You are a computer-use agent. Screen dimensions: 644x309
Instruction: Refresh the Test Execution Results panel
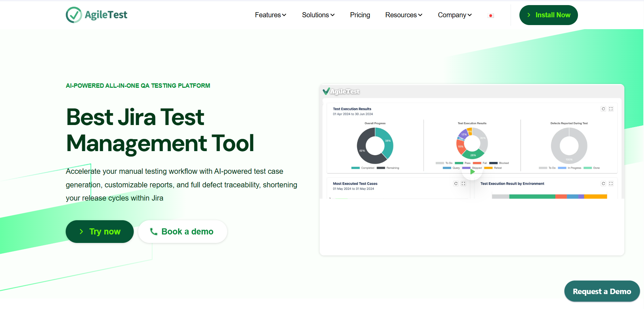click(x=603, y=109)
